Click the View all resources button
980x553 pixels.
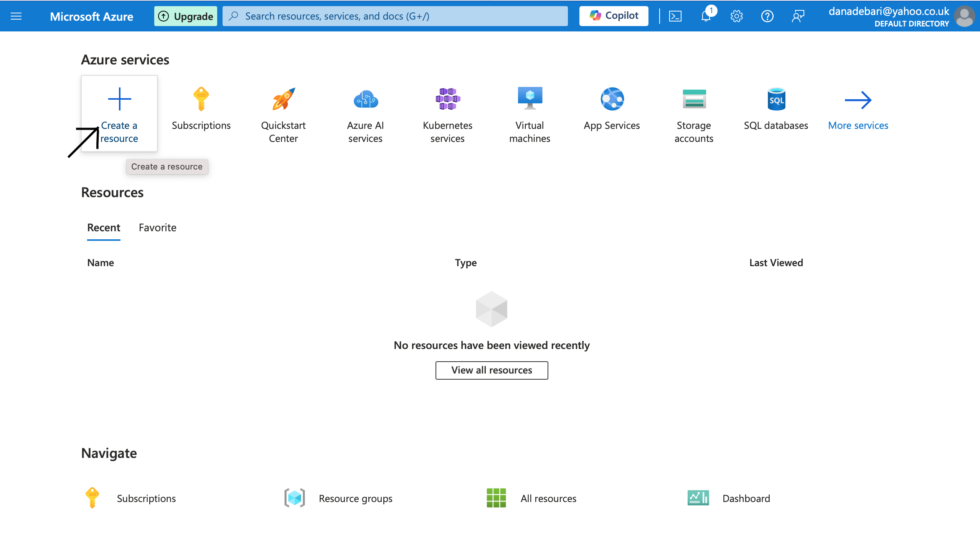[492, 370]
